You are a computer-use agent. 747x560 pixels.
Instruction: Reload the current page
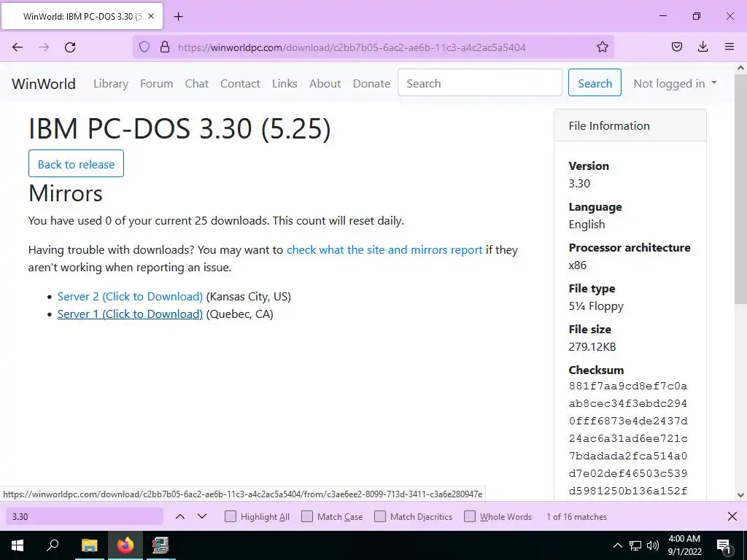pyautogui.click(x=70, y=47)
